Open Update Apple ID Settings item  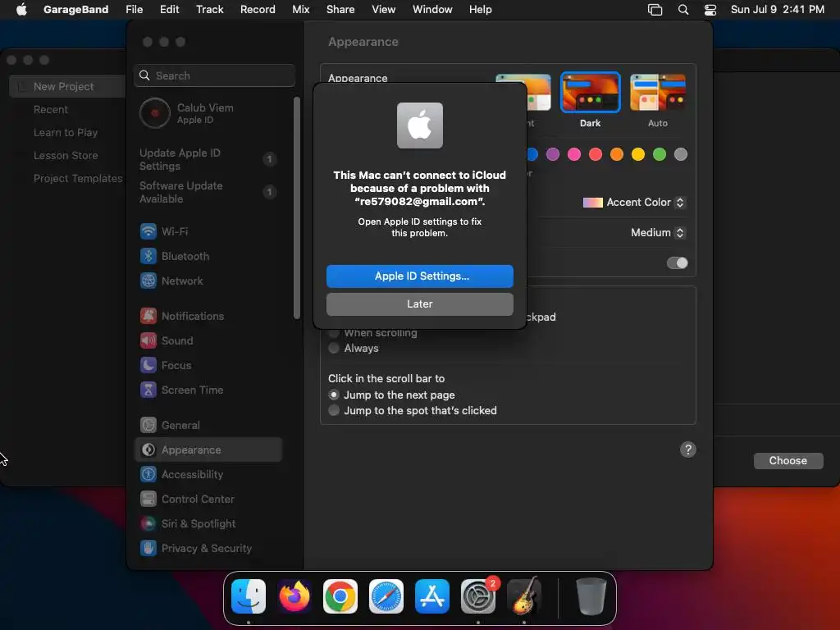pyautogui.click(x=208, y=159)
